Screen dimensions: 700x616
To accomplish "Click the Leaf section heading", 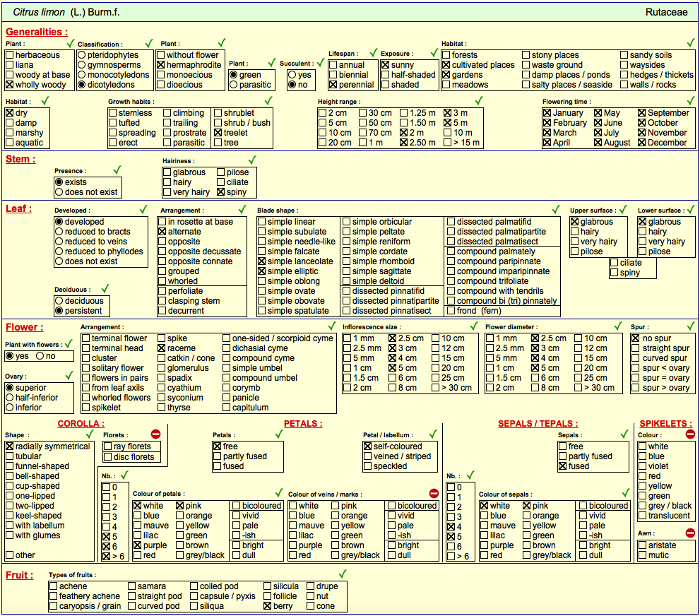I will (19, 208).
